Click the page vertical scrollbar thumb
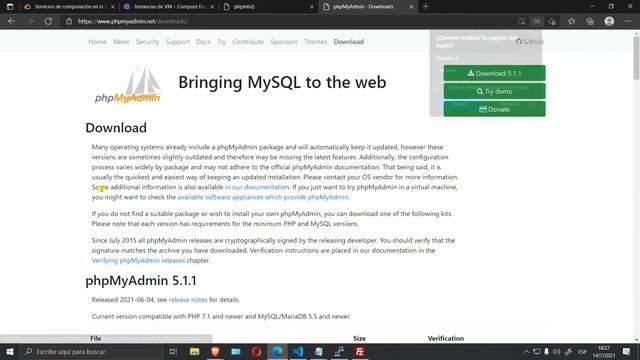 tap(636, 58)
